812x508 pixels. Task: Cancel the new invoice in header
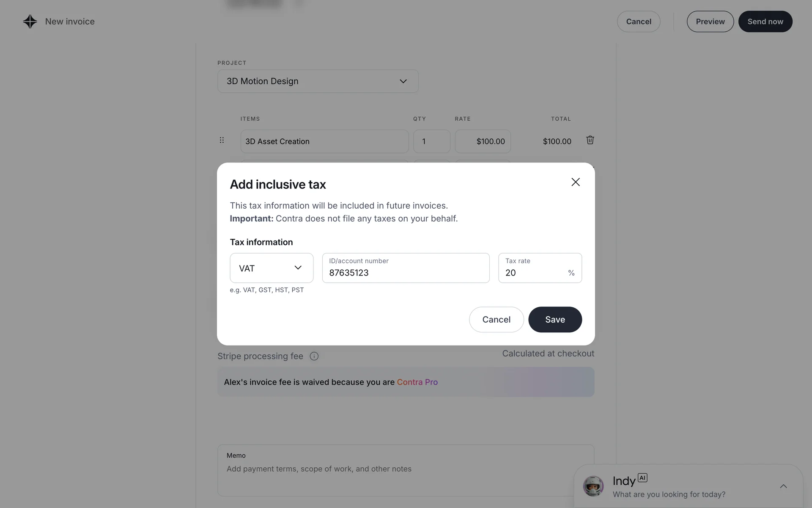click(638, 22)
